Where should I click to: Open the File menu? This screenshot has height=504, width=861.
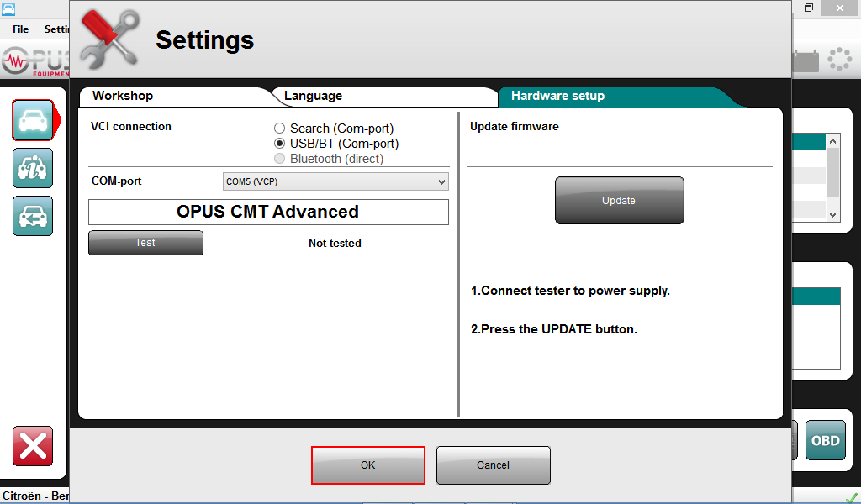click(x=21, y=29)
